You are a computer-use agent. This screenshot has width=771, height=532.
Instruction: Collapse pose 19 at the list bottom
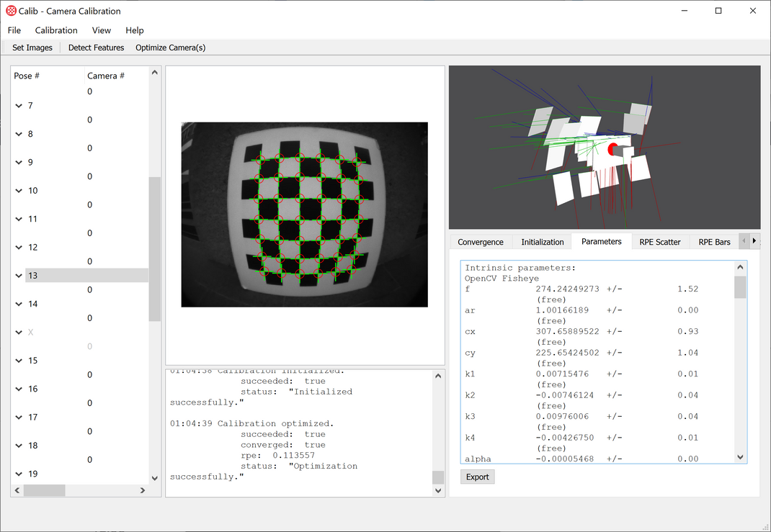[x=18, y=474]
